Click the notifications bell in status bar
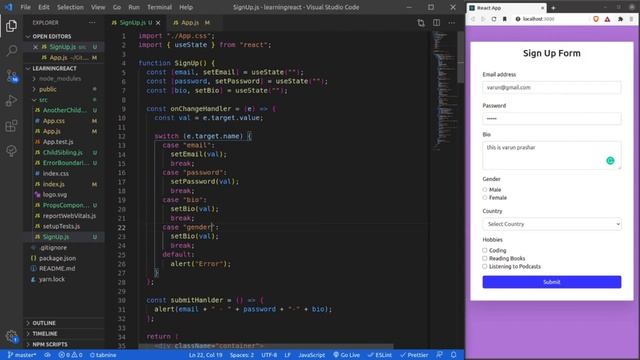640x360 pixels. click(453, 355)
